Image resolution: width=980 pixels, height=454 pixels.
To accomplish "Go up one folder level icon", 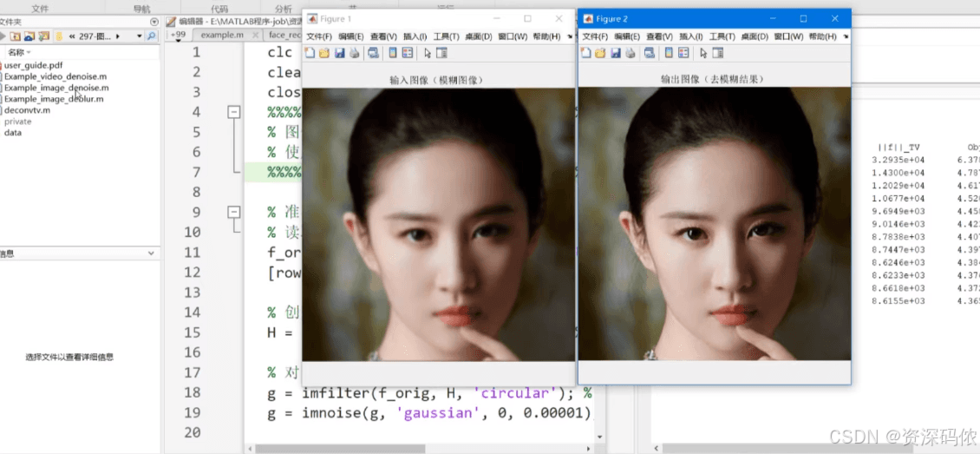I will 15,36.
